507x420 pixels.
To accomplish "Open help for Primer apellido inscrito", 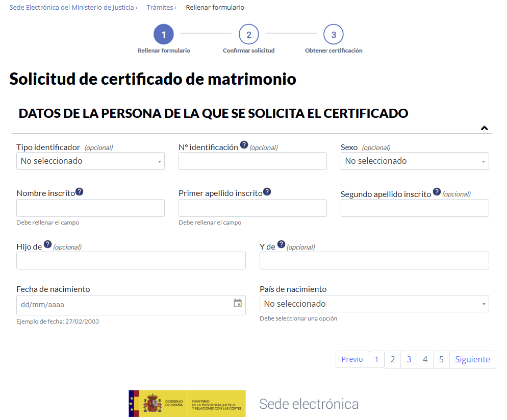I will pyautogui.click(x=267, y=192).
